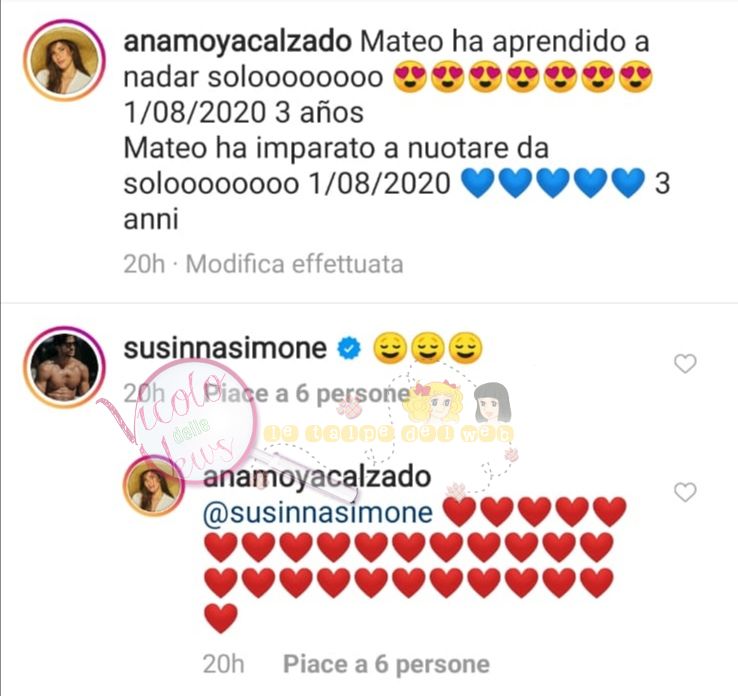738x696 pixels.
Task: Click the 'Modifica effettuata' label under the caption
Action: 295,264
